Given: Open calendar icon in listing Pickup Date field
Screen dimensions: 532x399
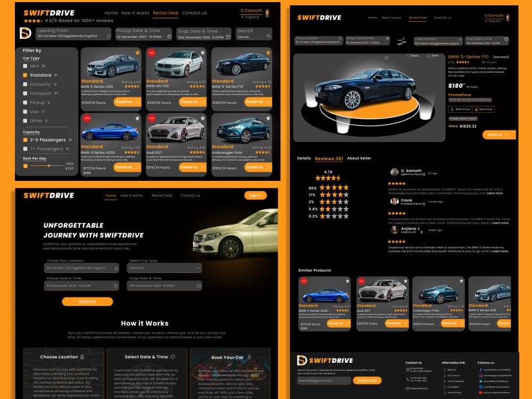Looking at the screenshot, I should pyautogui.click(x=169, y=37).
